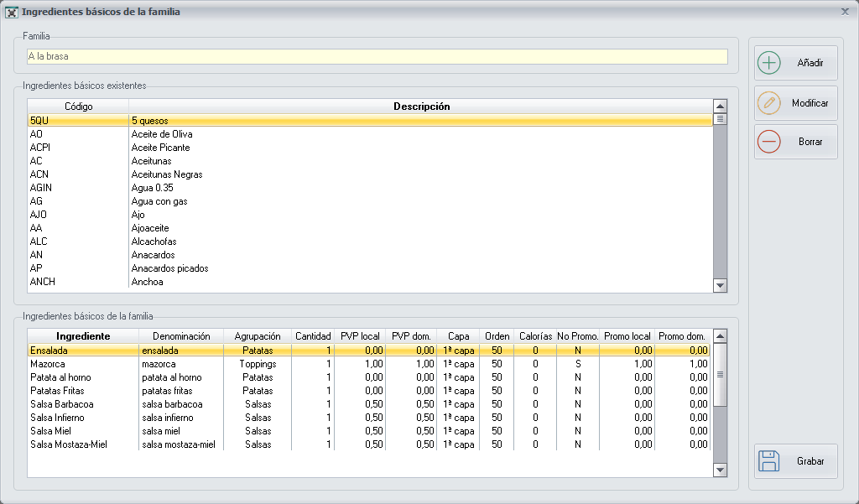Click the green plus Añadir icon
The width and height of the screenshot is (859, 504).
click(x=769, y=63)
